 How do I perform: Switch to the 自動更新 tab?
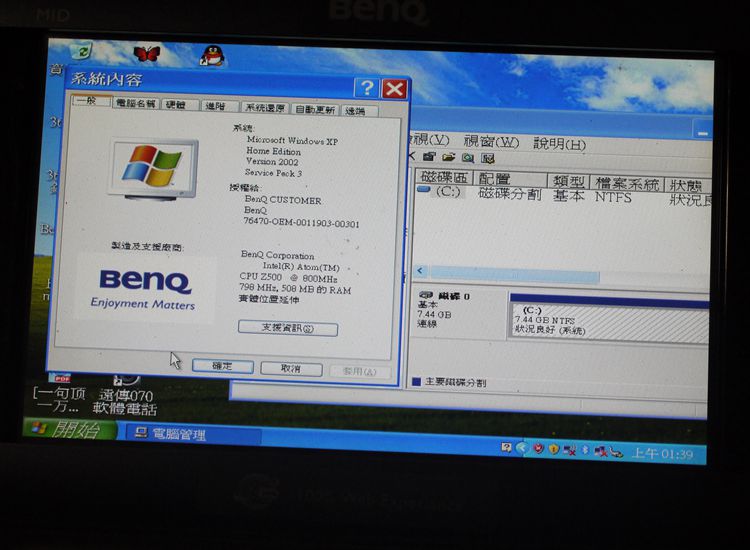[315, 110]
